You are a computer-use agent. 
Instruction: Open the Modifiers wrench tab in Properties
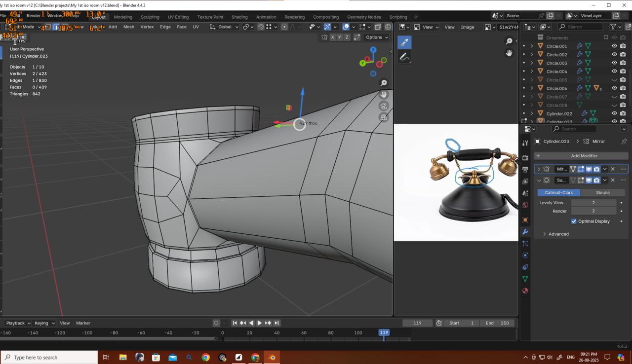[525, 232]
